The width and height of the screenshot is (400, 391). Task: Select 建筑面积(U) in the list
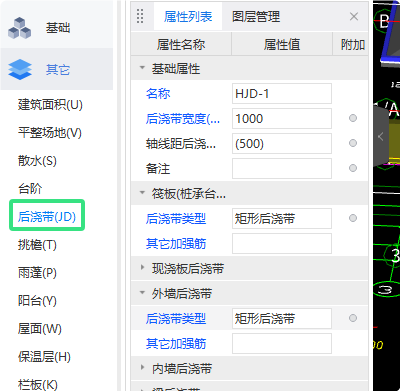click(x=50, y=105)
